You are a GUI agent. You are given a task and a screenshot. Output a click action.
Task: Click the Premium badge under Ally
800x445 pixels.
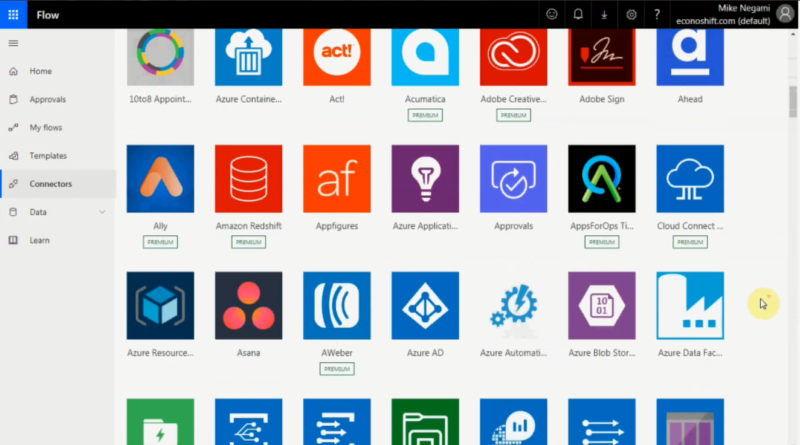(160, 242)
